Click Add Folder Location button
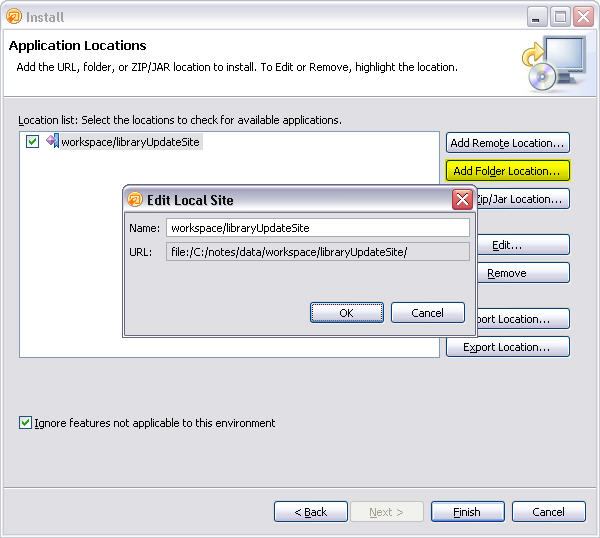The width and height of the screenshot is (600, 538). click(508, 171)
